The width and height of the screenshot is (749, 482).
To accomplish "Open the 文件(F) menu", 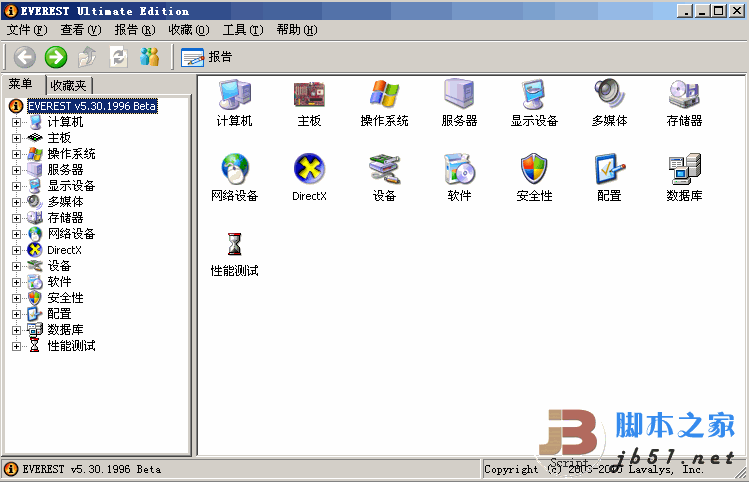I will [x=27, y=30].
